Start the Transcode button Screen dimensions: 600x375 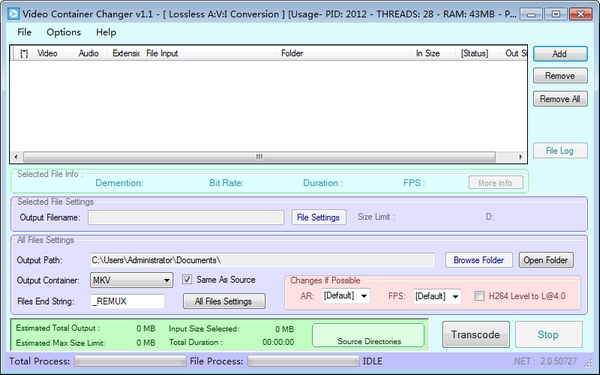(476, 334)
